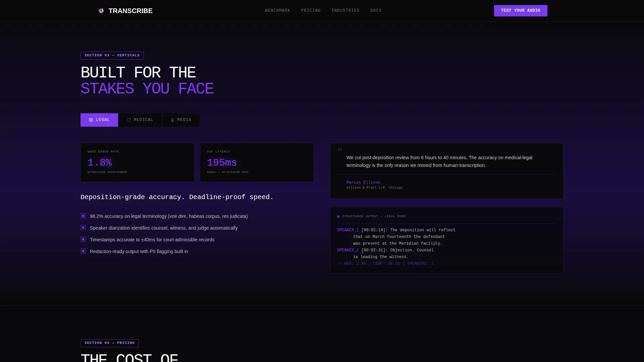Click the quote mark icon in testimonial
644x362 pixels.
[x=340, y=149]
